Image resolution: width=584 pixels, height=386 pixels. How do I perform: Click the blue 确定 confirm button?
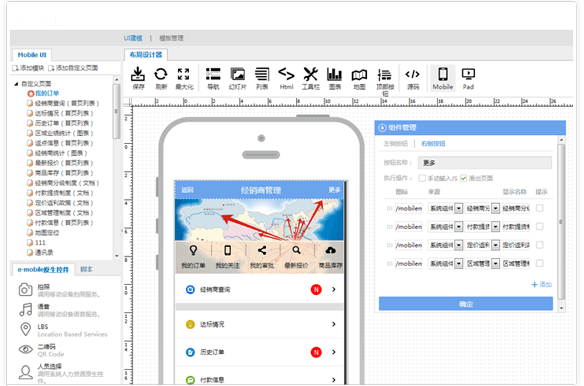pyautogui.click(x=466, y=304)
